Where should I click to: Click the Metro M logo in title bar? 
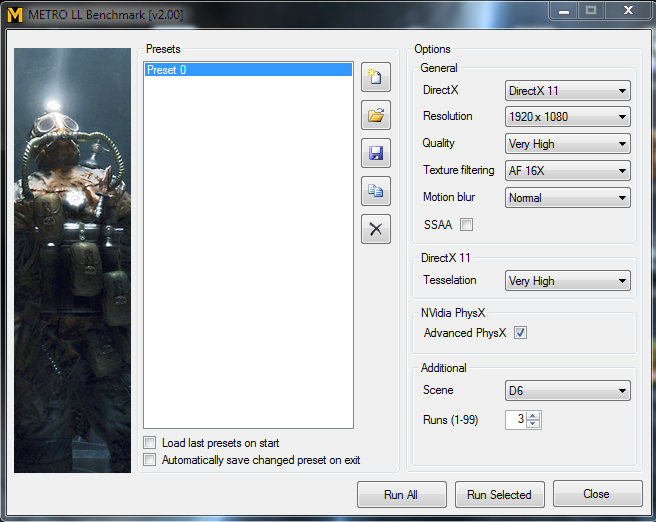tap(15, 15)
